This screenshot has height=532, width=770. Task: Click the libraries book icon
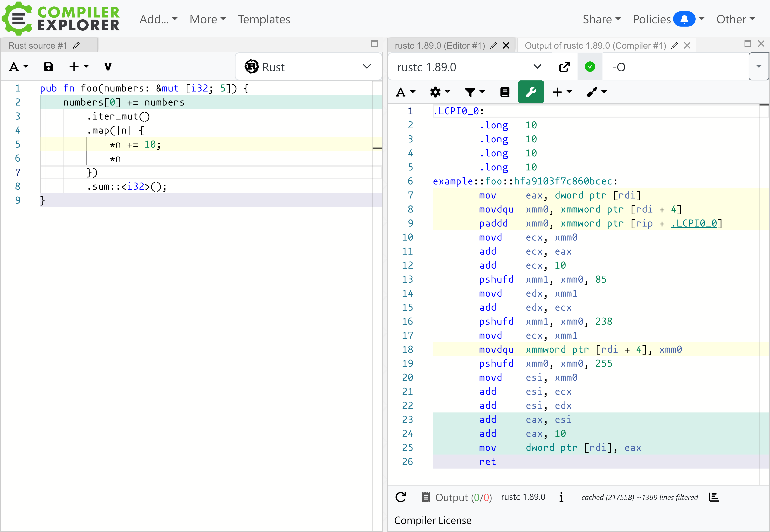(x=505, y=92)
